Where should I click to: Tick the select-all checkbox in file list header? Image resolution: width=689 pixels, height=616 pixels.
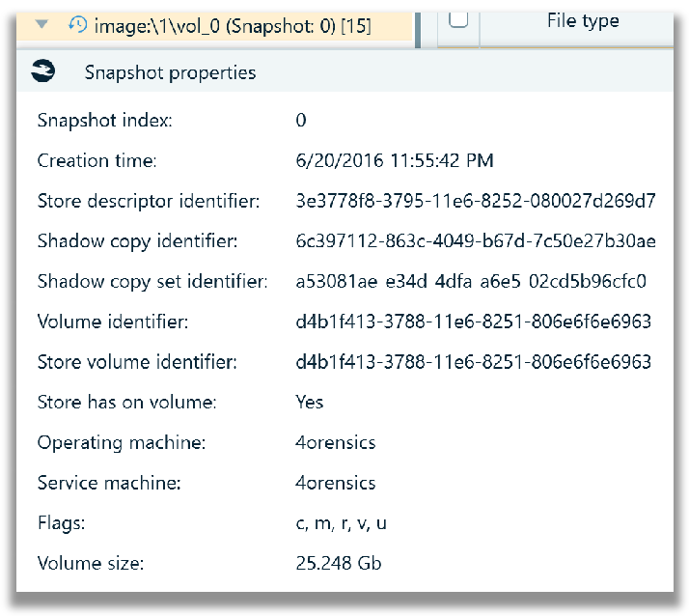pyautogui.click(x=457, y=19)
